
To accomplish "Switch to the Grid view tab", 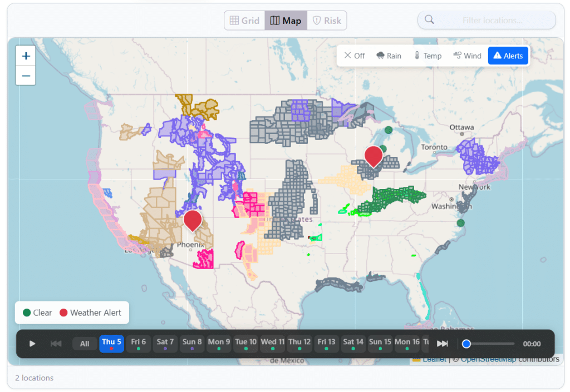I will (244, 21).
